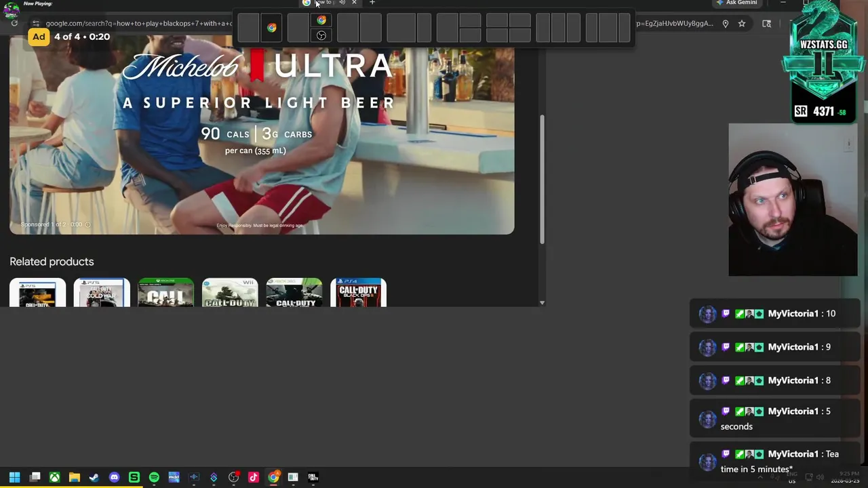Screen dimensions: 868x488
Task: Click chat message 'MyVictoria1 : 8'
Action: click(774, 380)
